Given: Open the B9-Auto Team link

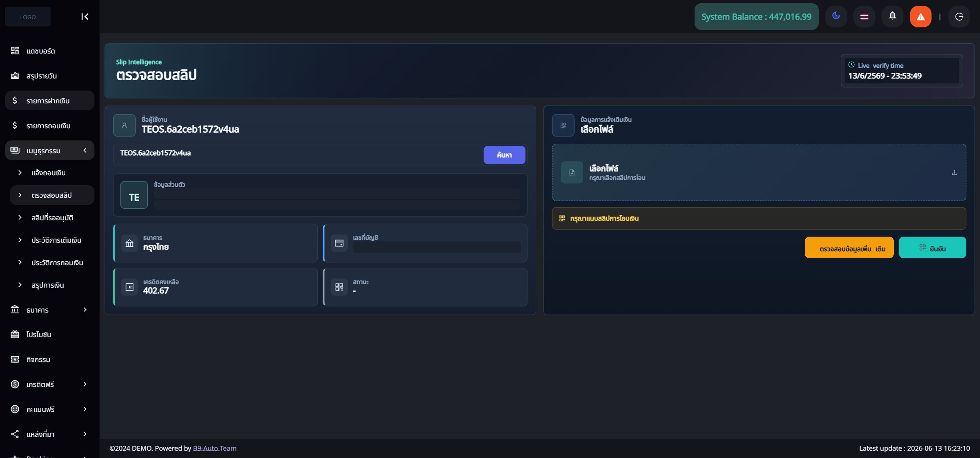Looking at the screenshot, I should tap(214, 448).
